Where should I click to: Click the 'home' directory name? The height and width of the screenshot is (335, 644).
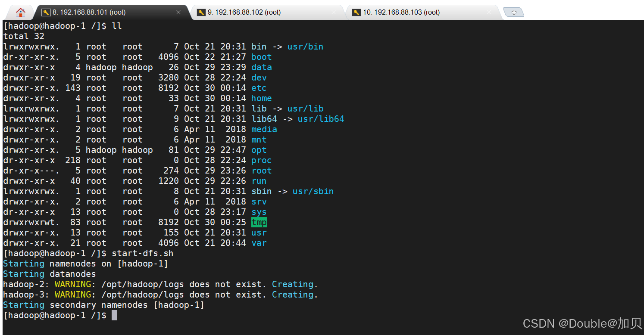262,98
